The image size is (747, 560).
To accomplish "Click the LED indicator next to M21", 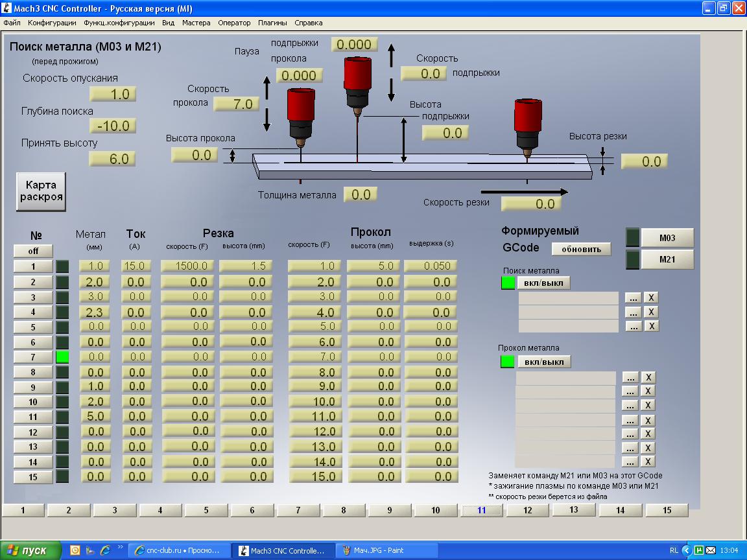I will pyautogui.click(x=633, y=260).
